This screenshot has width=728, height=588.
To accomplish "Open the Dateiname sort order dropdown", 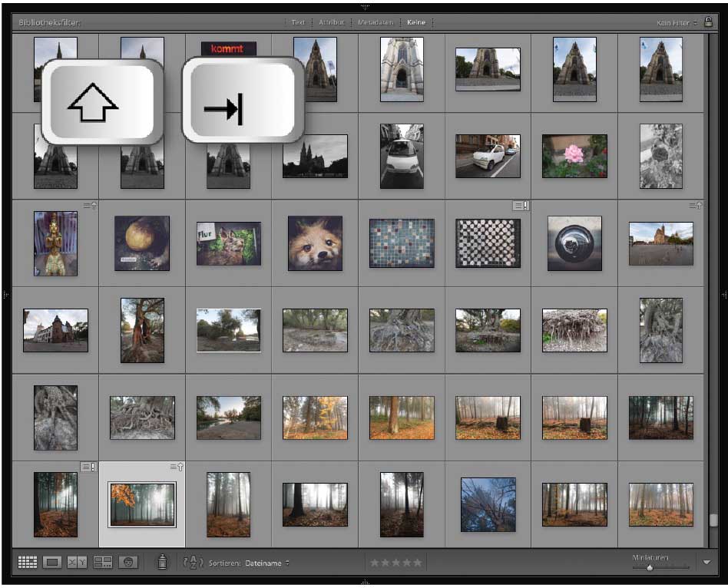I will coord(267,563).
